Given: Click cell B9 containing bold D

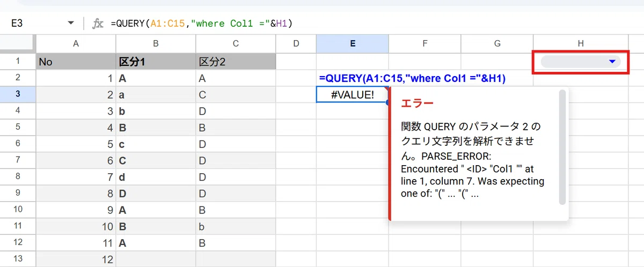Looking at the screenshot, I should [x=155, y=193].
